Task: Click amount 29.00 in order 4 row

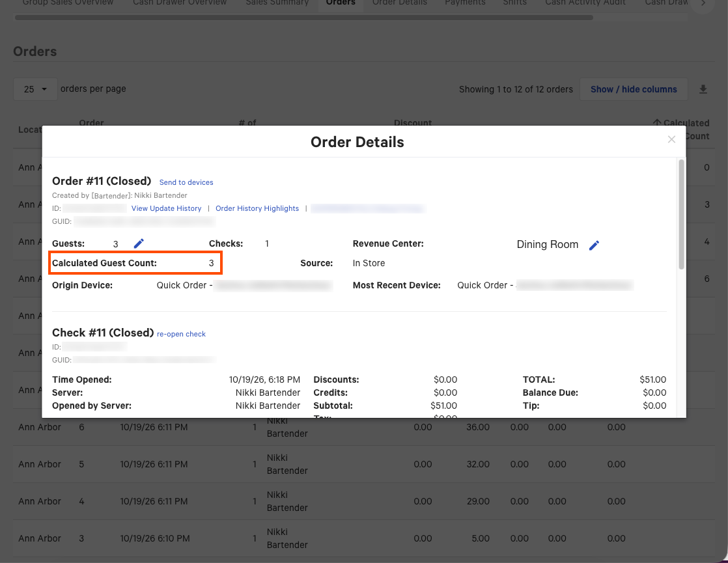Action: pyautogui.click(x=478, y=501)
